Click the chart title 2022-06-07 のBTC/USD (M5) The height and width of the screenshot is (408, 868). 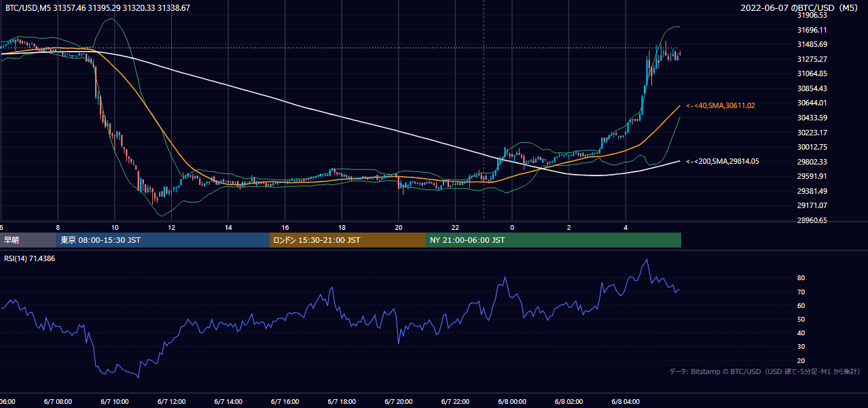[801, 8]
